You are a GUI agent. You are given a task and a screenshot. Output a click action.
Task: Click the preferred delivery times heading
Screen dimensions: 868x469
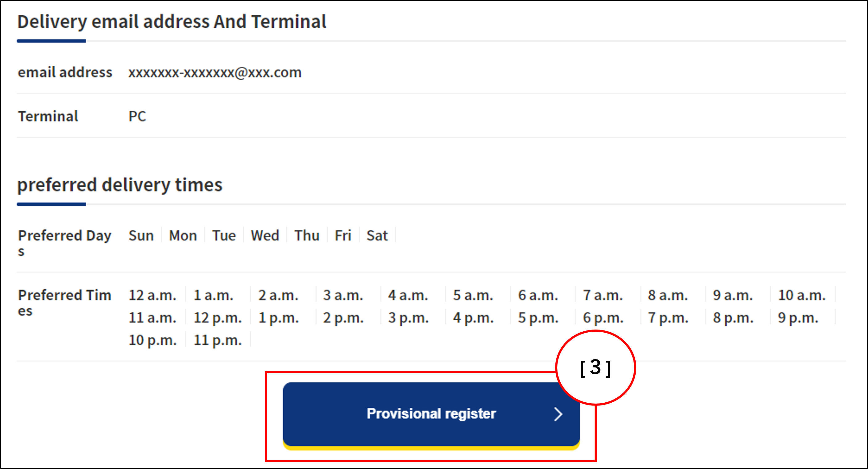(120, 185)
